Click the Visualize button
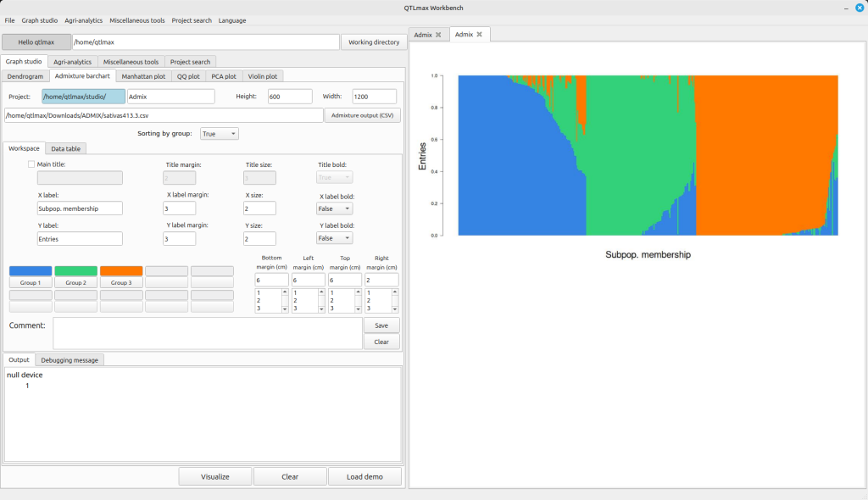This screenshot has width=868, height=500. pyautogui.click(x=214, y=477)
